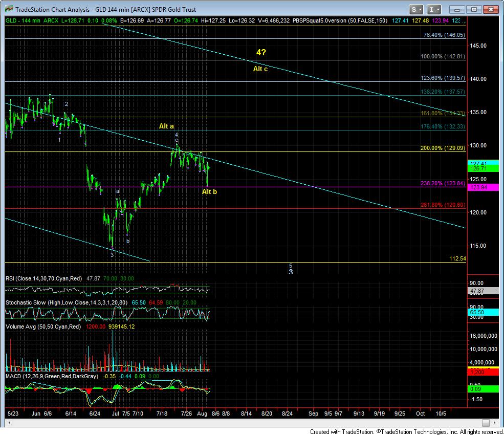504x435 pixels.
Task: Select the Volume Avg indicator title label
Action: tap(43, 327)
